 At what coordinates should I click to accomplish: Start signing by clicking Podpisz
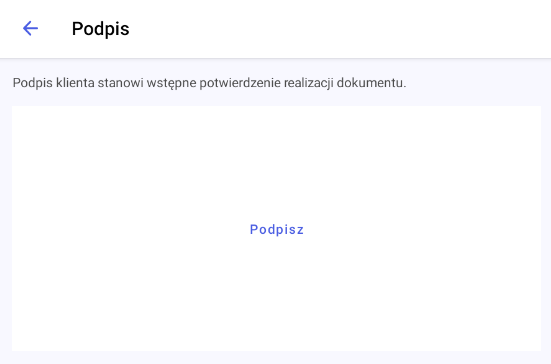click(277, 229)
